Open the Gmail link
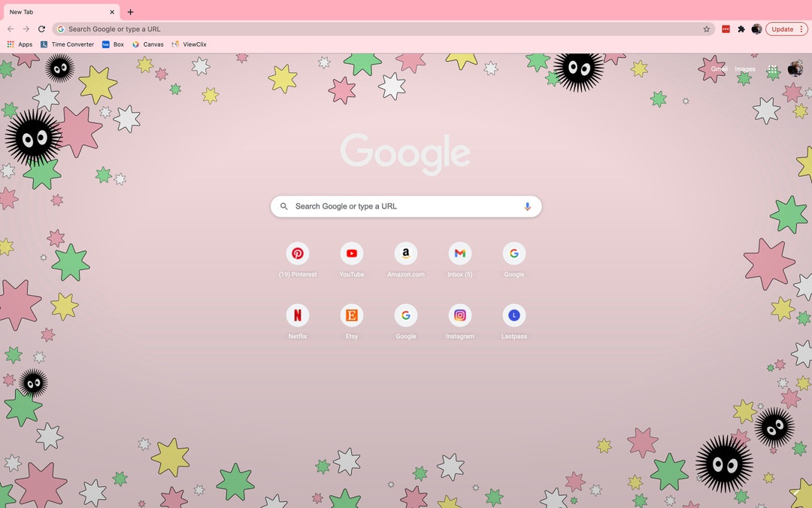812x508 pixels. 718,68
